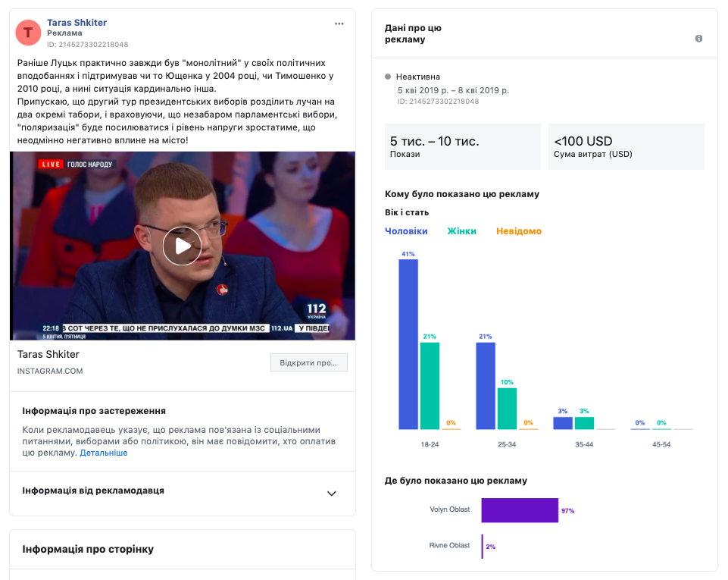The image size is (728, 580).
Task: Click the 21% female bar for 18-24
Action: [x=430, y=386]
